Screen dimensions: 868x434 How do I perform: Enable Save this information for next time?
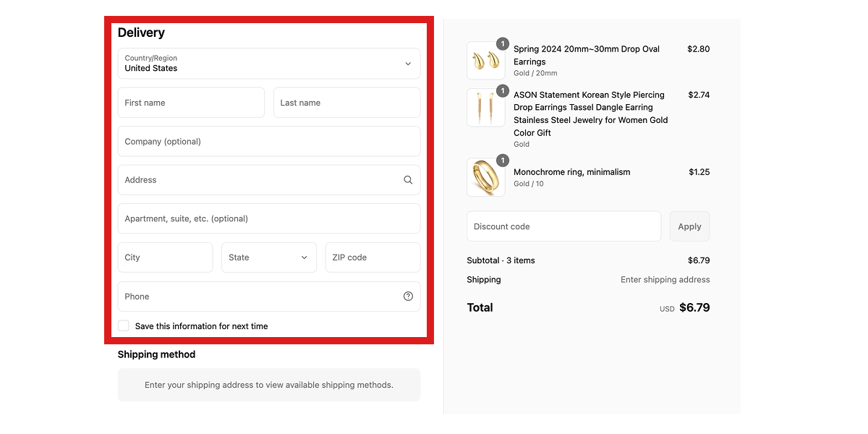(124, 326)
